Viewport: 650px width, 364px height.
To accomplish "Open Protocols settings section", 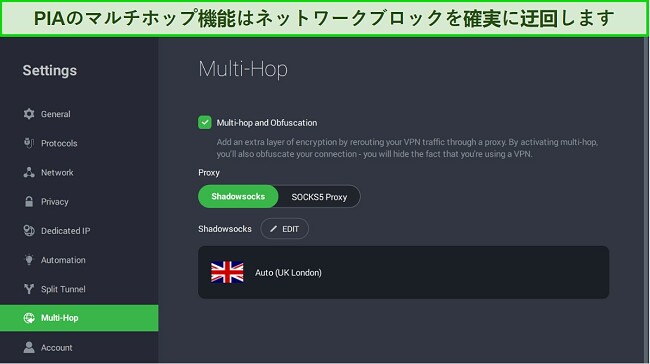I will point(79,143).
